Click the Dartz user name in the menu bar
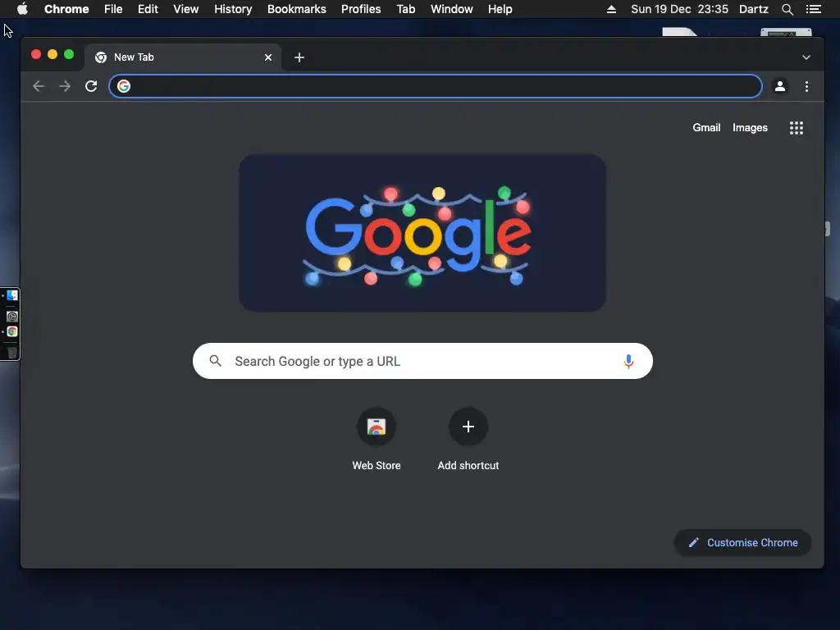 (753, 9)
